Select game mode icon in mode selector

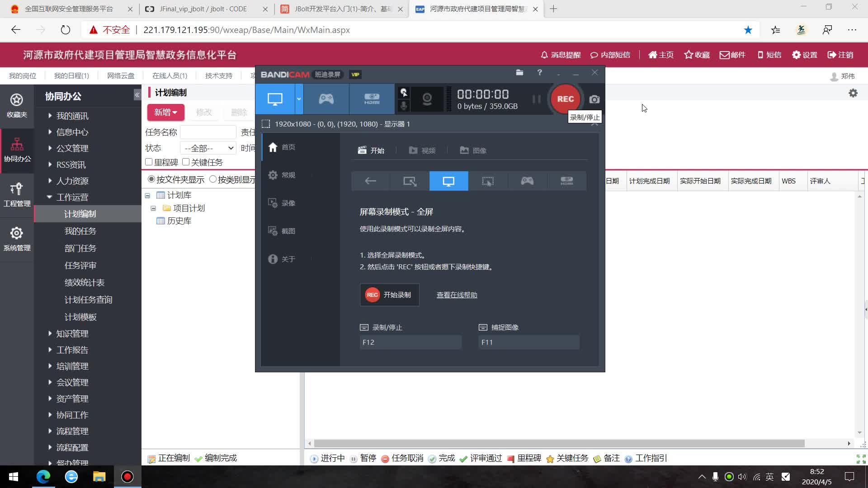coord(527,181)
